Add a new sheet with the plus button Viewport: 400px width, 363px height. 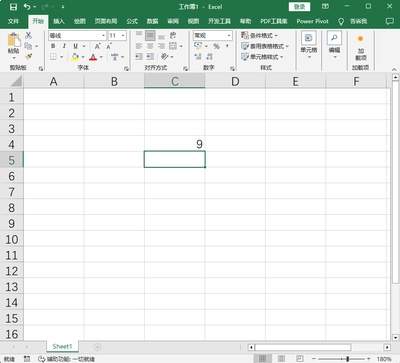[97, 347]
